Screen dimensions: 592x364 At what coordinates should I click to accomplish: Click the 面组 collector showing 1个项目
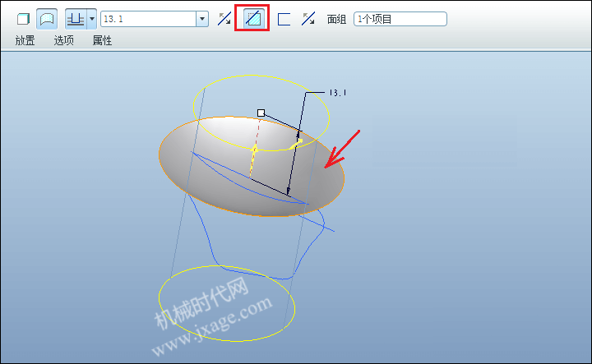(x=400, y=19)
